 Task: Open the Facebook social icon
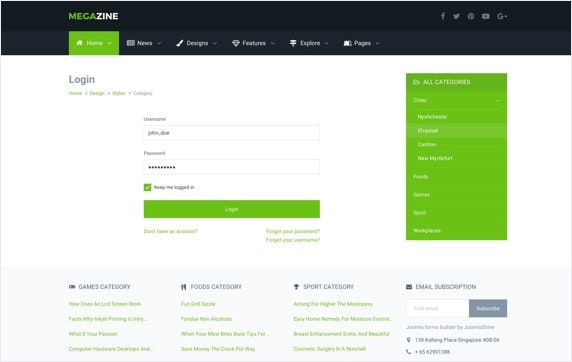click(442, 16)
